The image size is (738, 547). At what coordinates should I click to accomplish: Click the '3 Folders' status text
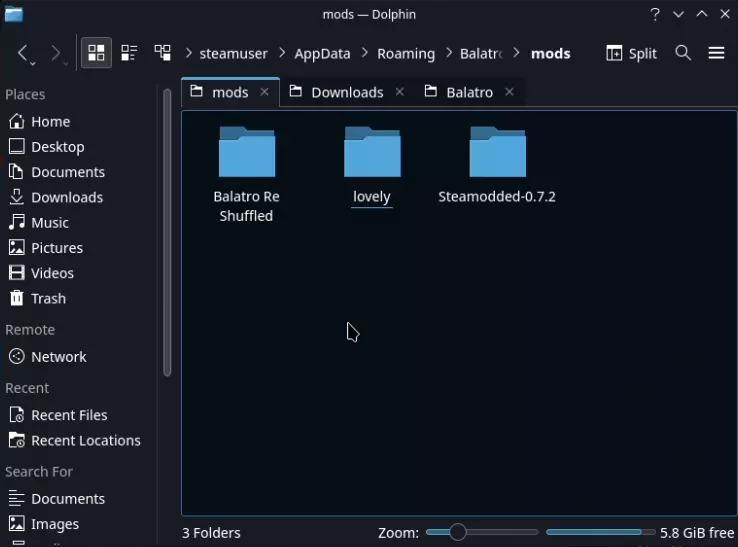click(x=211, y=533)
